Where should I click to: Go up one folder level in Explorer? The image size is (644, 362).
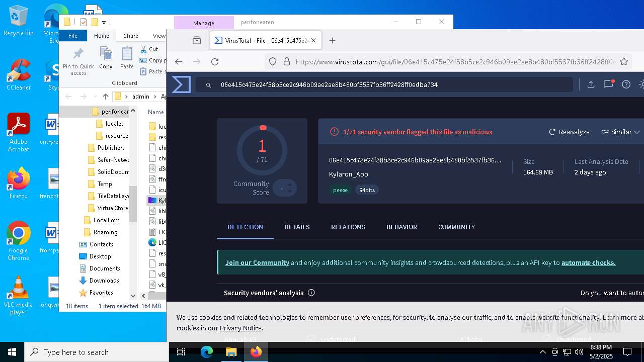point(105,97)
